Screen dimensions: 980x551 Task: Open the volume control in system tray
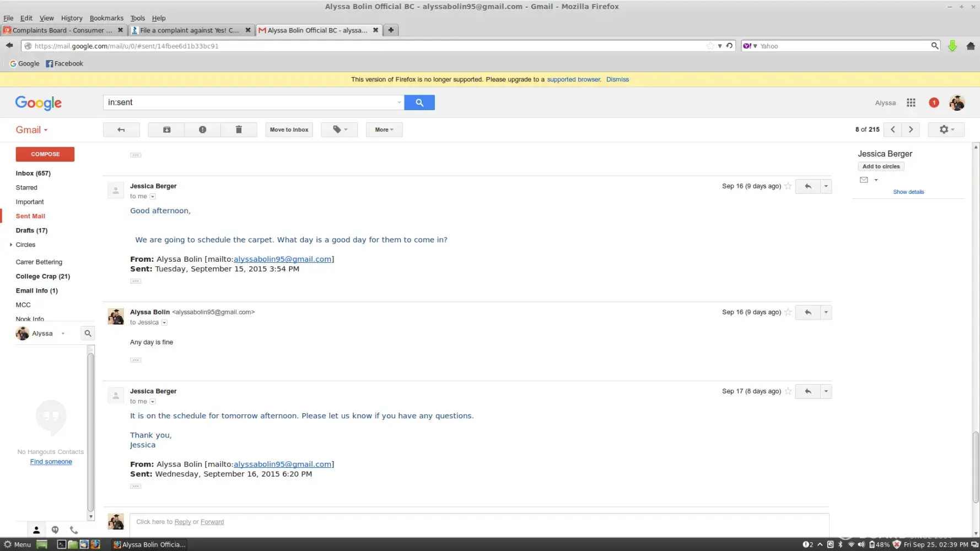click(861, 544)
